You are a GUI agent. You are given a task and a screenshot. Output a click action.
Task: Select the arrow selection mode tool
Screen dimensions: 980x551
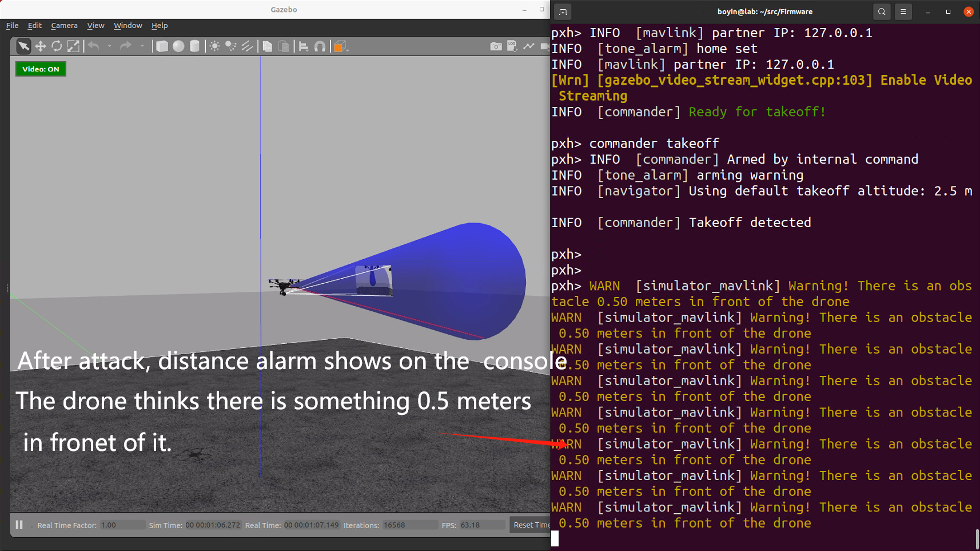[23, 46]
